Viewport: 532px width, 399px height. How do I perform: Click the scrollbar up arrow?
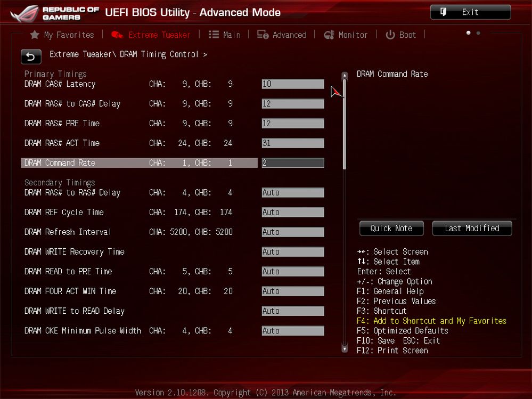point(345,76)
